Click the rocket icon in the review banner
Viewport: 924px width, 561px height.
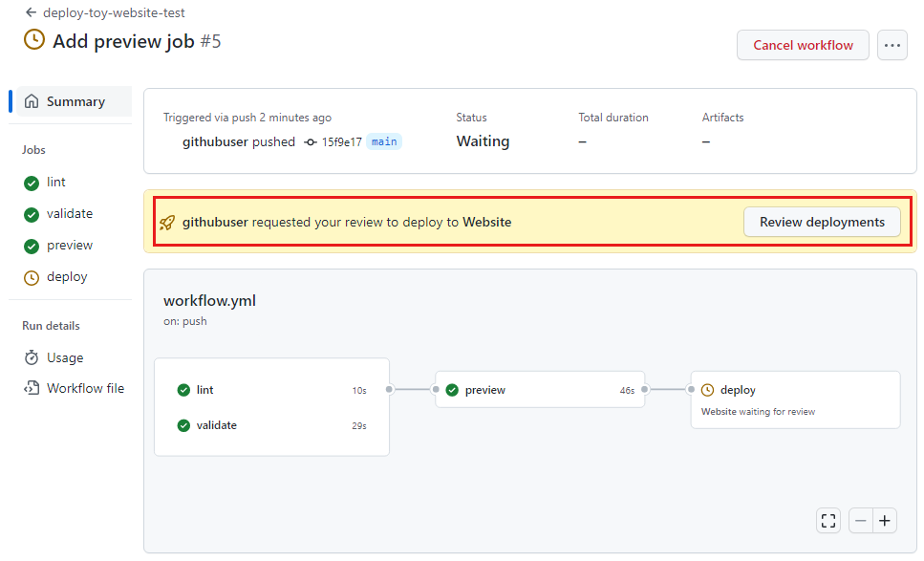pos(167,222)
